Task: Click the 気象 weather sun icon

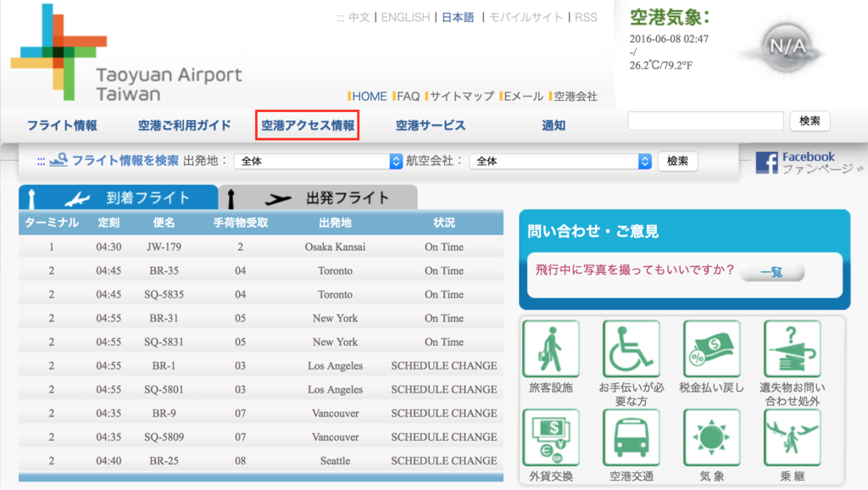Action: coord(711,437)
